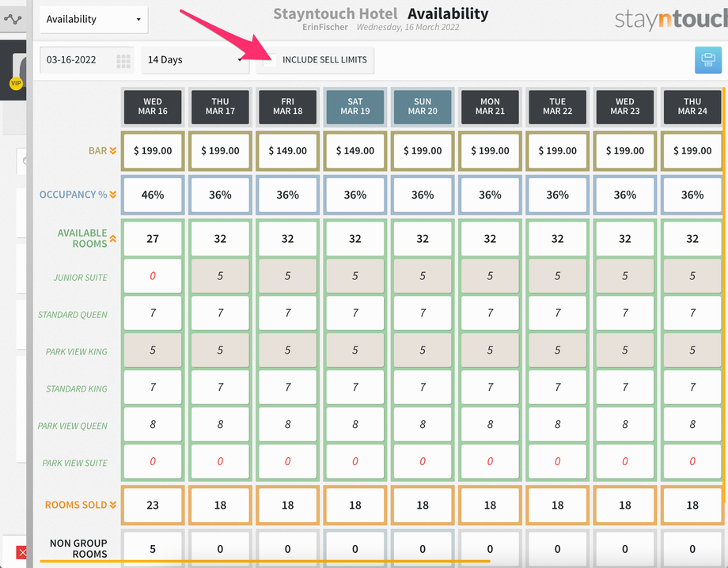The image size is (728, 568).
Task: Click Standard Queen 7 for Fri Mar 18
Action: [287, 313]
